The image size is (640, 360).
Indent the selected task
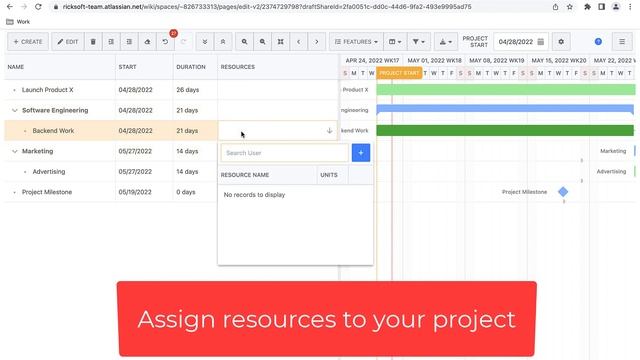(129, 42)
